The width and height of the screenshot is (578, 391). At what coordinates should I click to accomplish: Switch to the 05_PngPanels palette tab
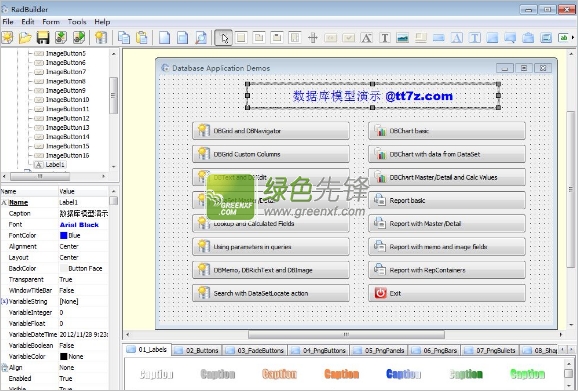380,350
